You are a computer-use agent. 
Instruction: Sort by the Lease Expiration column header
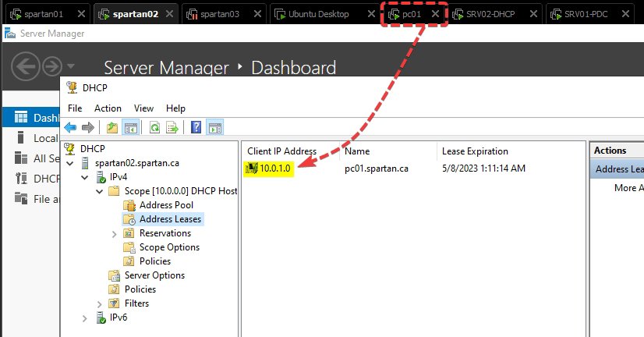pos(475,151)
